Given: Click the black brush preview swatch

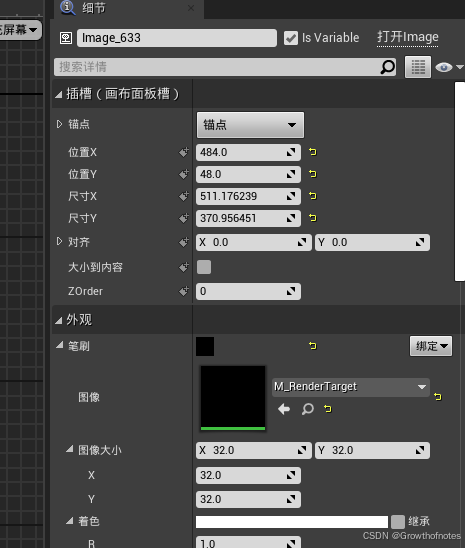Looking at the screenshot, I should [x=205, y=347].
